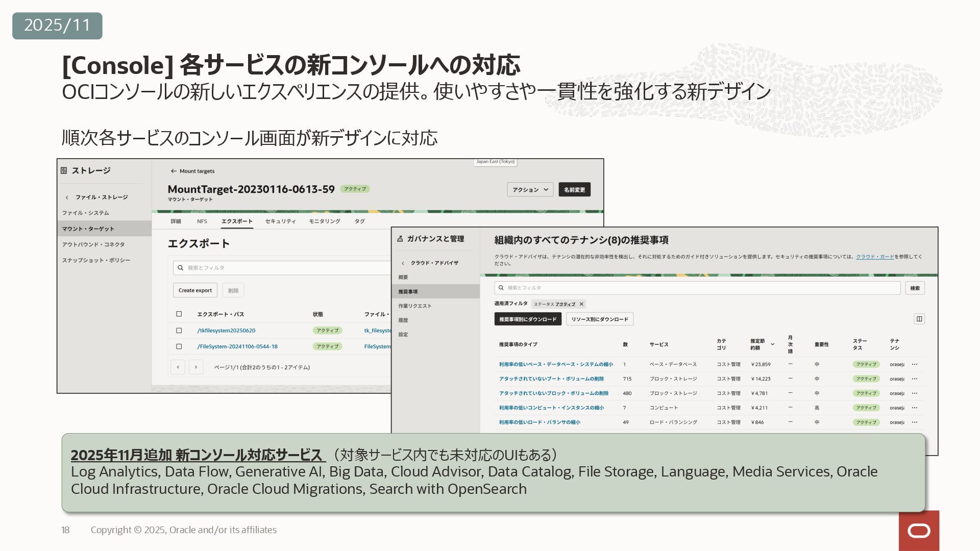Go to next page of exports list

coord(196,367)
